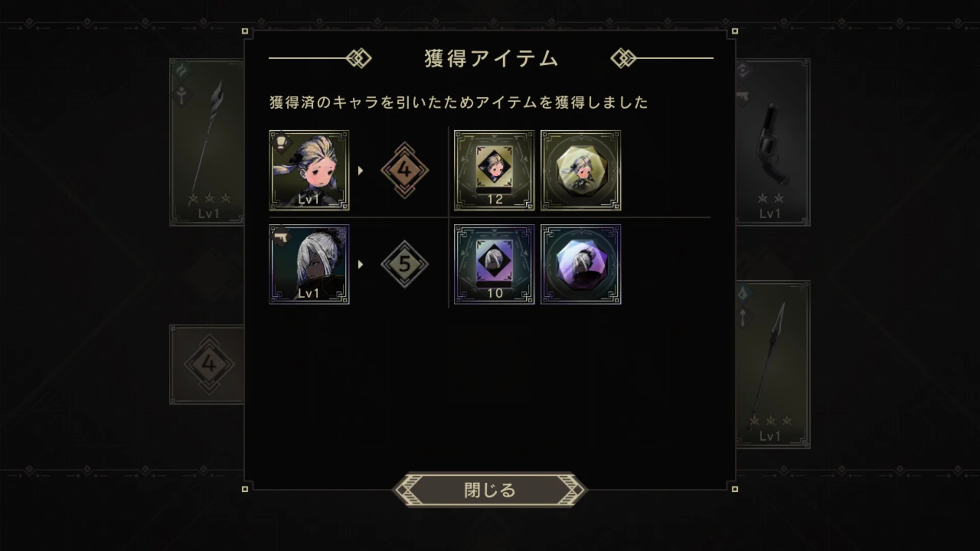Select blonde character octagonal medal item

click(x=581, y=170)
